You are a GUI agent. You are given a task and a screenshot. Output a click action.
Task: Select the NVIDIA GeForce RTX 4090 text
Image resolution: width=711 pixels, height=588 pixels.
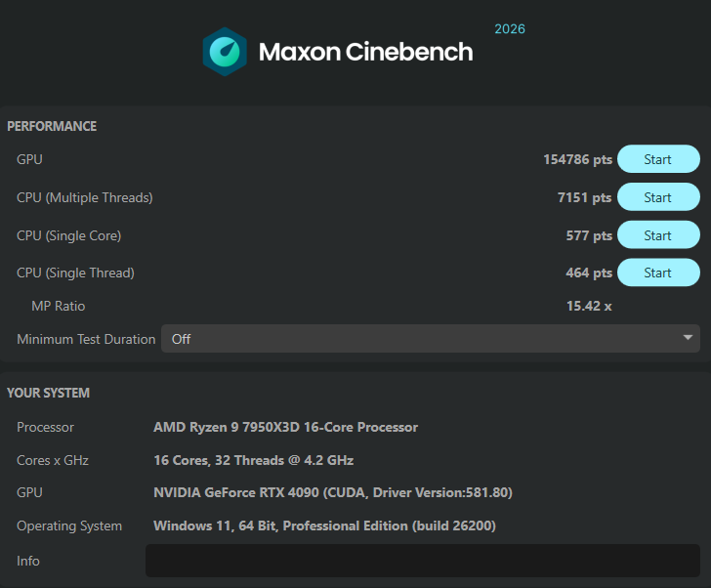pos(333,492)
